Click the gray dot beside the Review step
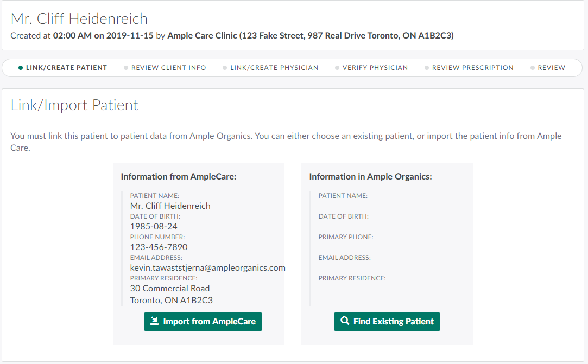588x364 pixels. (x=533, y=68)
